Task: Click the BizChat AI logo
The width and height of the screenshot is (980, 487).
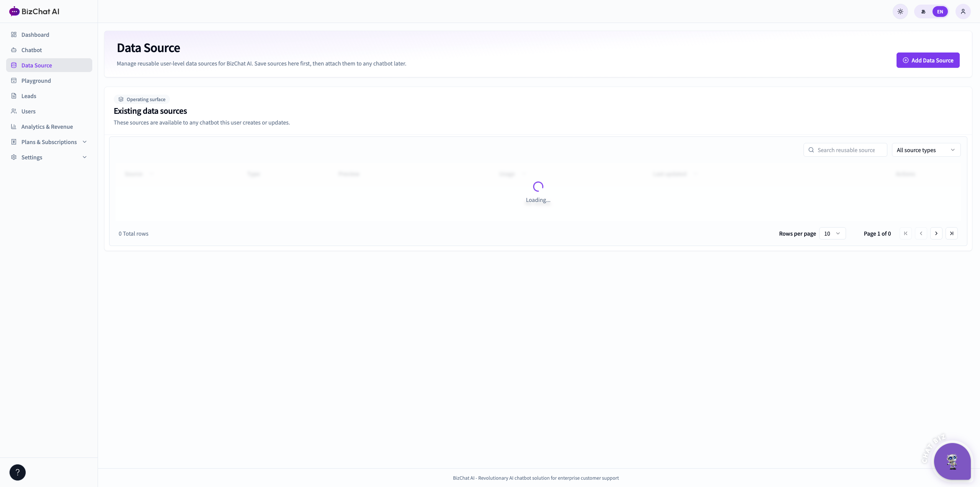Action: 34,11
